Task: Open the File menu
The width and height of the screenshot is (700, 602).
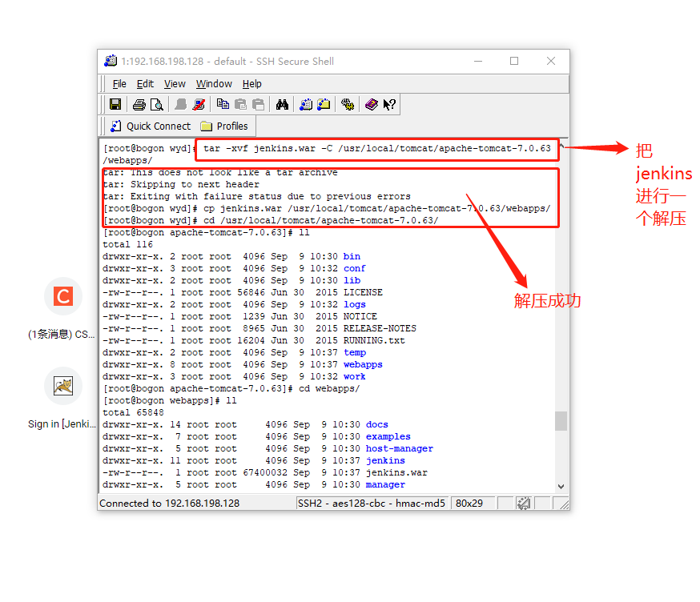Action: pyautogui.click(x=119, y=84)
